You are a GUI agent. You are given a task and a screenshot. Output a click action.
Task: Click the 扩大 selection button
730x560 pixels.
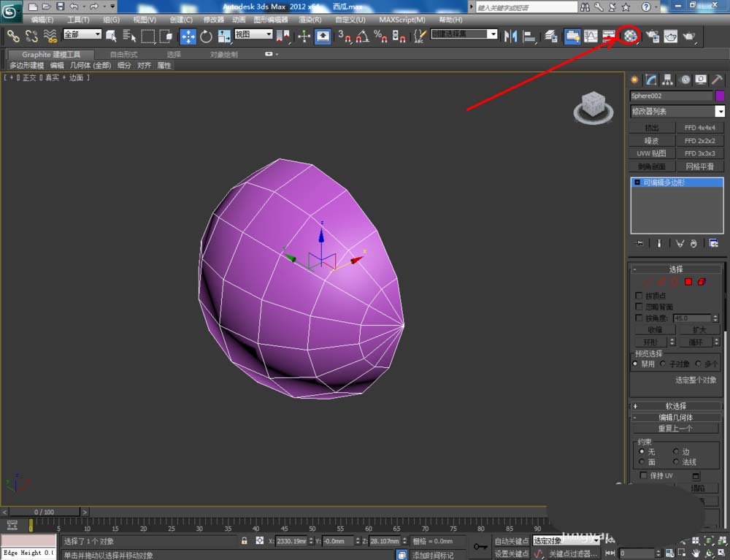point(700,330)
